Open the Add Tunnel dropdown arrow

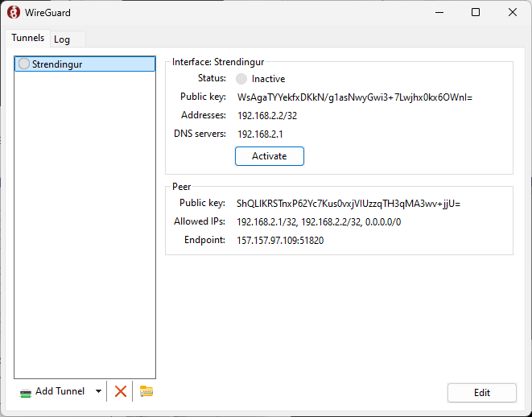pyautogui.click(x=98, y=391)
